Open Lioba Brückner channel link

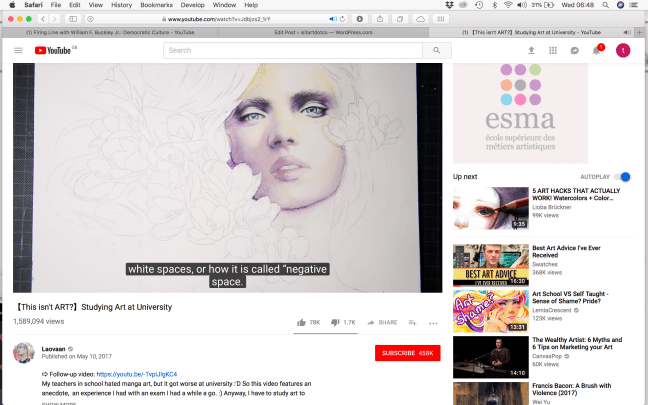click(552, 207)
